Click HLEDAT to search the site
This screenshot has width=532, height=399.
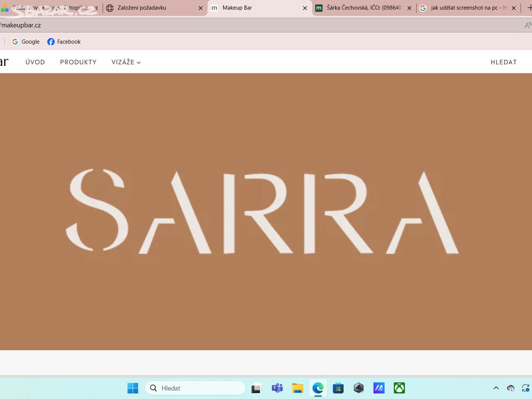pyautogui.click(x=503, y=62)
